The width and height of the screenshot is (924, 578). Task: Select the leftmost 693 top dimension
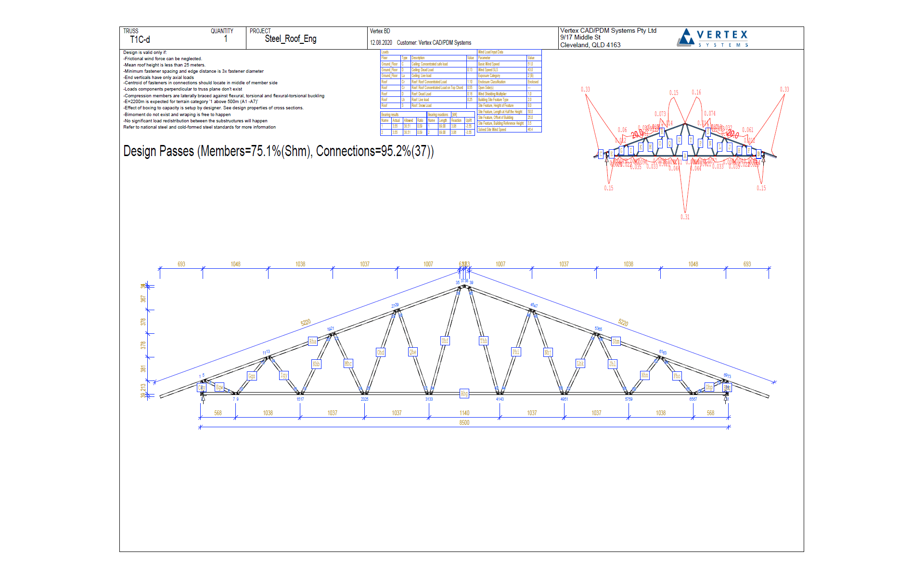(x=181, y=264)
